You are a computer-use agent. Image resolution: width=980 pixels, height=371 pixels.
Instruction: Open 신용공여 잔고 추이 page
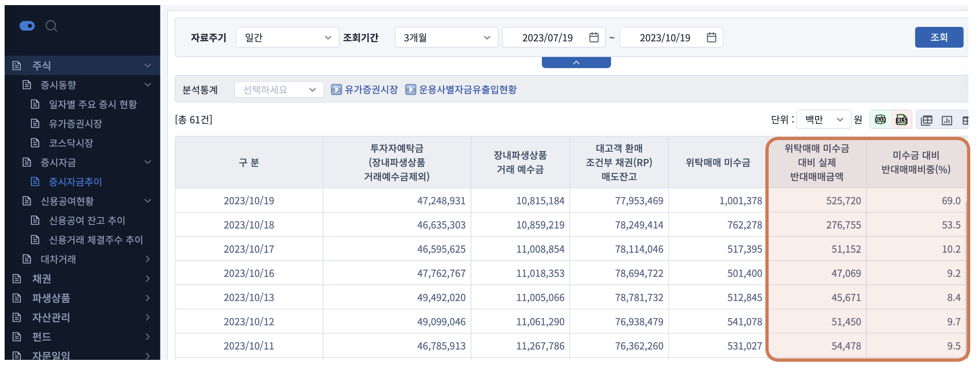(x=87, y=220)
